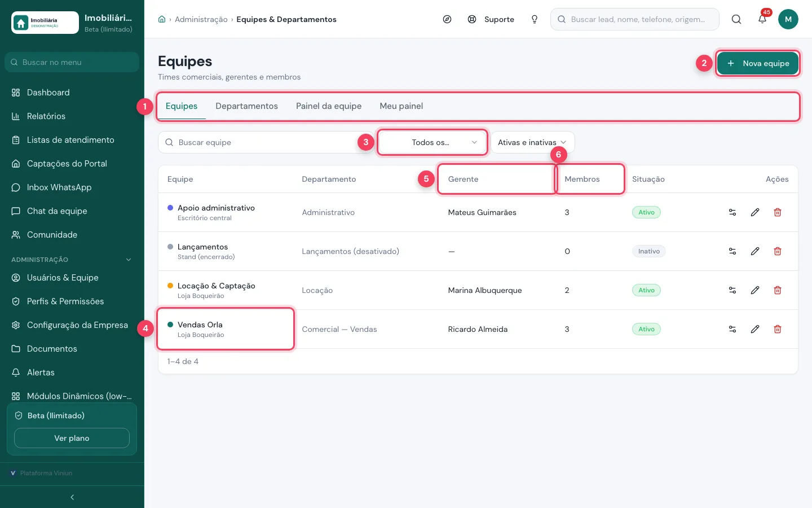Switch to the Departamentos tab
Image resolution: width=812 pixels, height=508 pixels.
coord(246,106)
